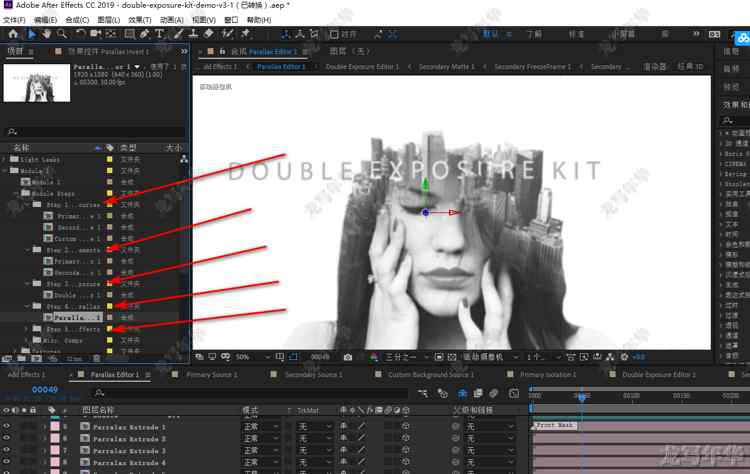Select the Roto Brush tool
The image size is (750, 474).
pyautogui.click(x=228, y=34)
